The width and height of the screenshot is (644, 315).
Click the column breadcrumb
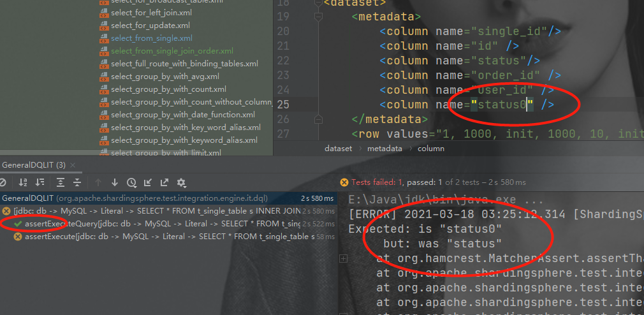click(x=431, y=149)
